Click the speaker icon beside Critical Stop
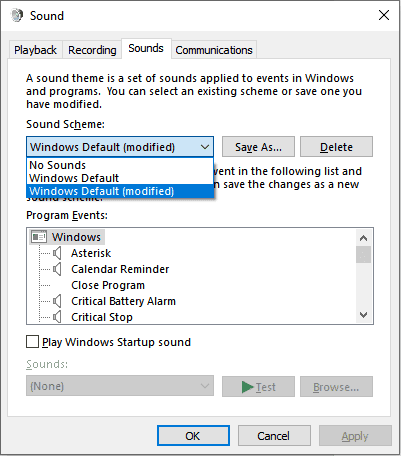This screenshot has width=401, height=456. (x=57, y=317)
